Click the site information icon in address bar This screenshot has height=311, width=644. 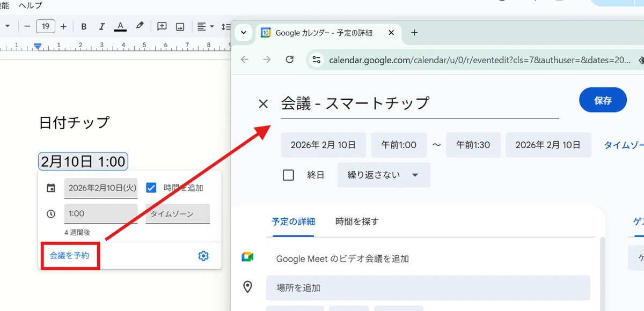click(317, 60)
